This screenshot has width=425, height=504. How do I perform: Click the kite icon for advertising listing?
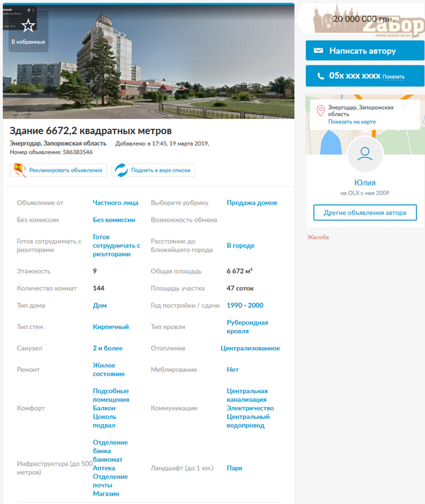20,170
